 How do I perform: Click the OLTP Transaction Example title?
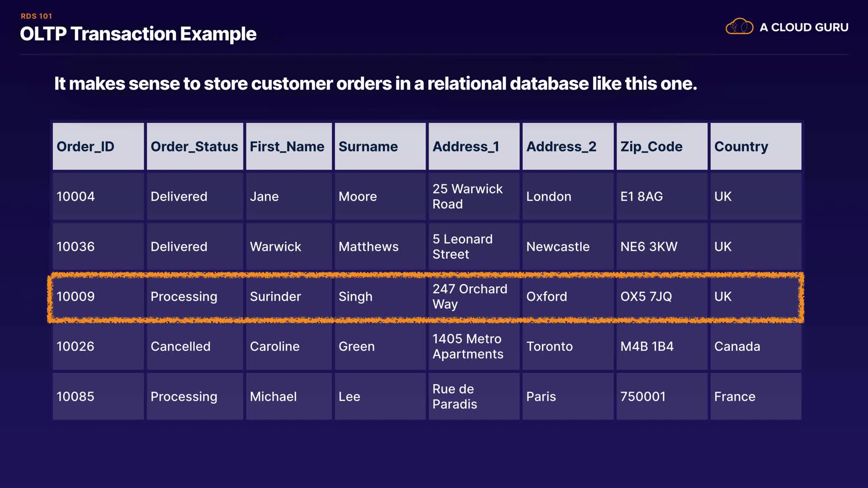click(138, 34)
